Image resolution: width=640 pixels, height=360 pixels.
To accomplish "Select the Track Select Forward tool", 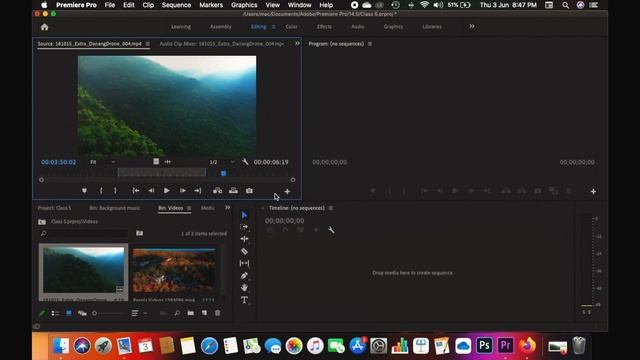I will tap(244, 227).
